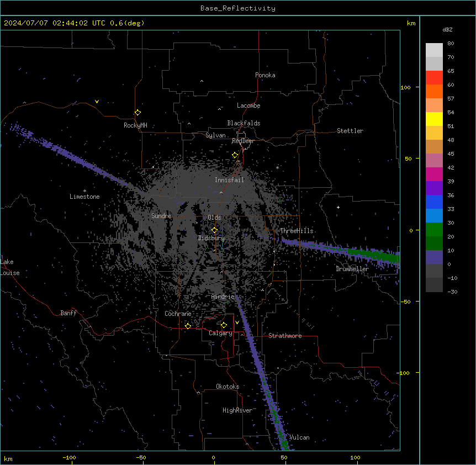Select the Sylvan label

(215, 135)
